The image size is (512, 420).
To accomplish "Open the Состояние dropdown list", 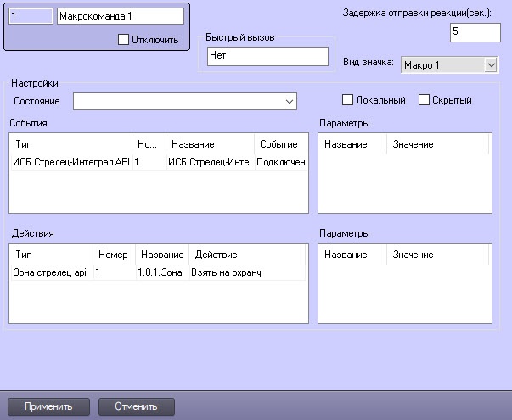I will 185,101.
